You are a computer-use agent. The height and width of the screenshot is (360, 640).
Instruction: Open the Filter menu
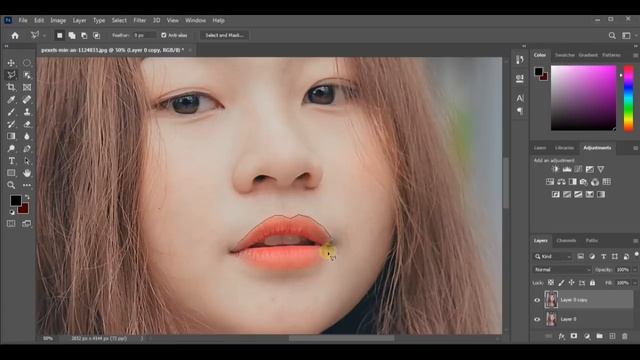click(140, 20)
